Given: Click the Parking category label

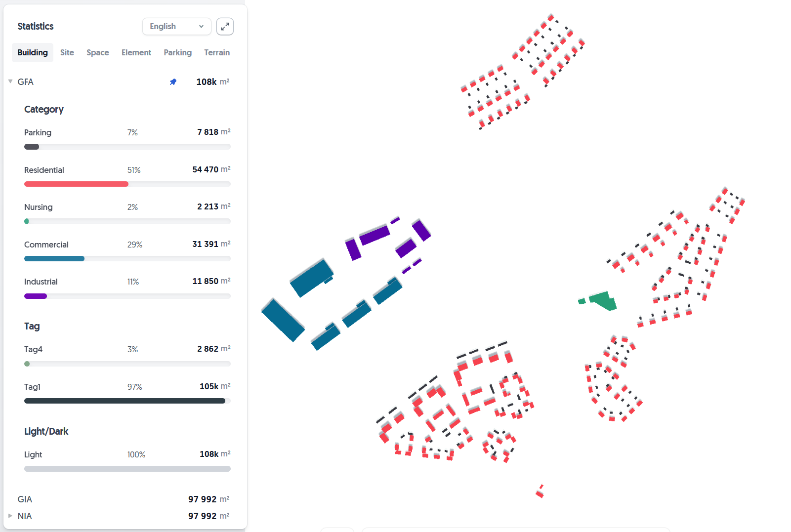Looking at the screenshot, I should [x=38, y=132].
